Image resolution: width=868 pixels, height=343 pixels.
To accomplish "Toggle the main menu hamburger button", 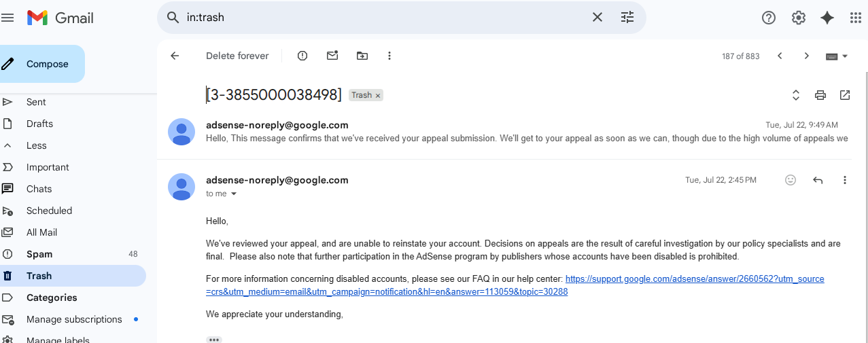I will pos(7,18).
